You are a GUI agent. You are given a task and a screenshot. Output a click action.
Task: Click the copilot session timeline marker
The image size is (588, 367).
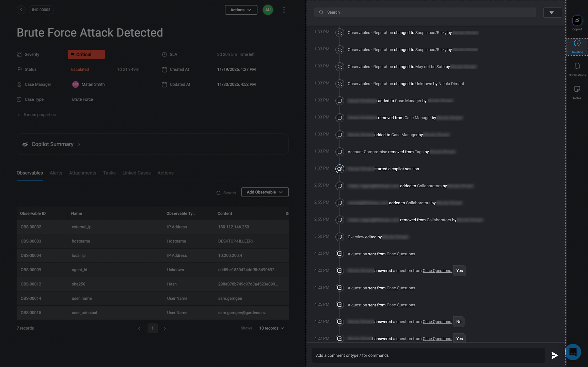coord(339,169)
